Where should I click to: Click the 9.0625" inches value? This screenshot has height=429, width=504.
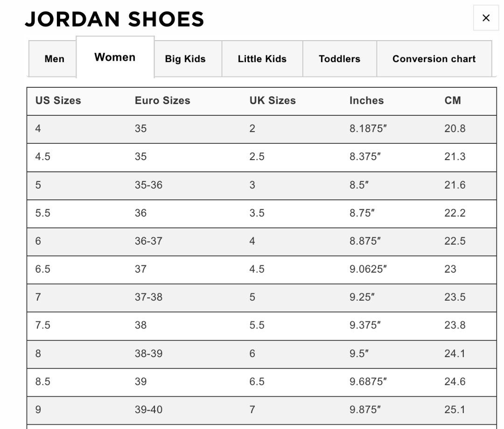[368, 269]
